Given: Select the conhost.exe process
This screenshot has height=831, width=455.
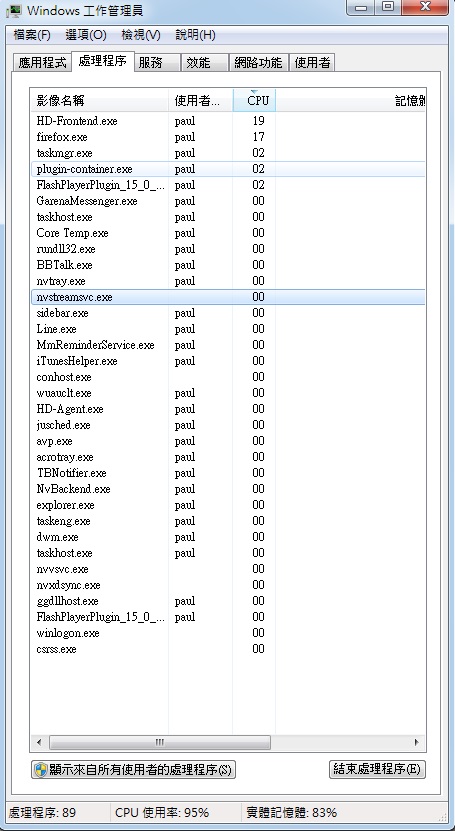Looking at the screenshot, I should coord(228,377).
